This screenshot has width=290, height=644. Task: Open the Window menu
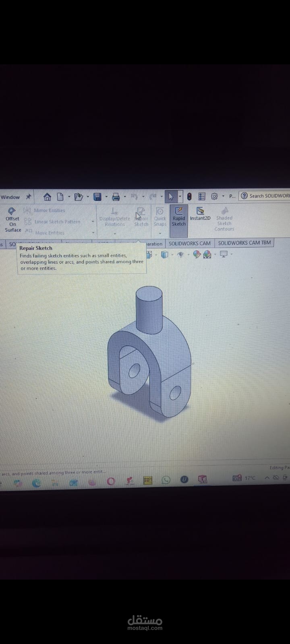click(10, 197)
